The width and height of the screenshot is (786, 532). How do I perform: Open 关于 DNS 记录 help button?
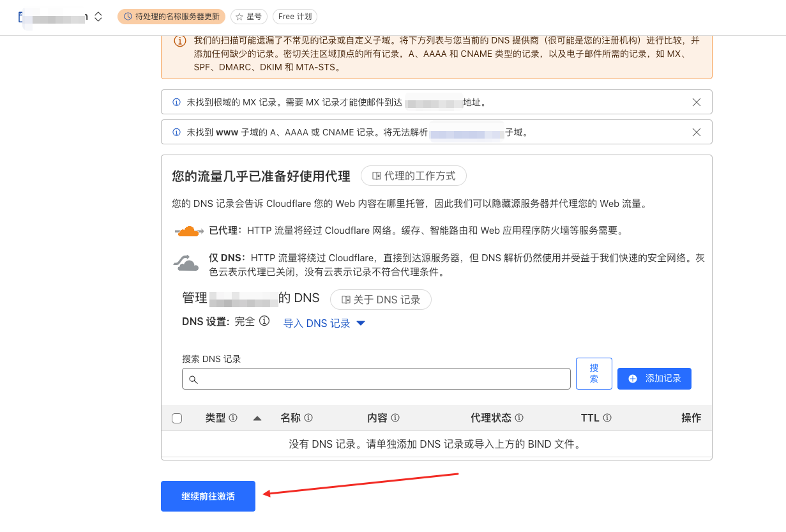(381, 300)
